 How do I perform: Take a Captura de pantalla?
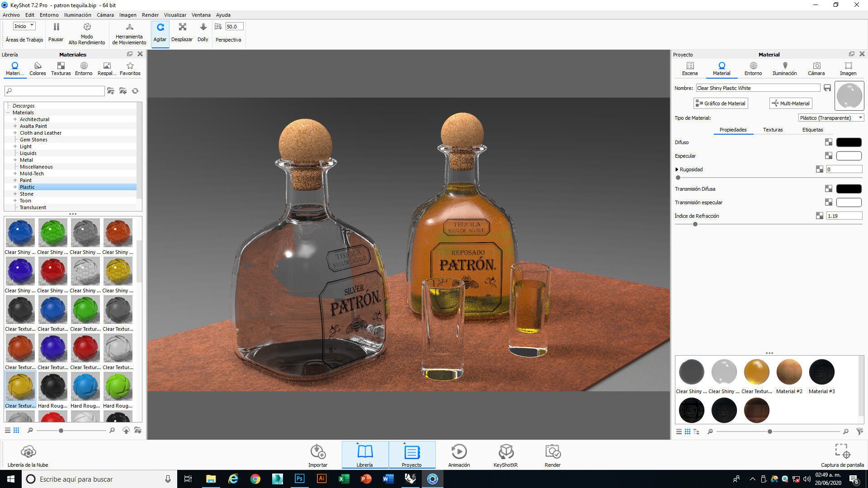coord(842,455)
